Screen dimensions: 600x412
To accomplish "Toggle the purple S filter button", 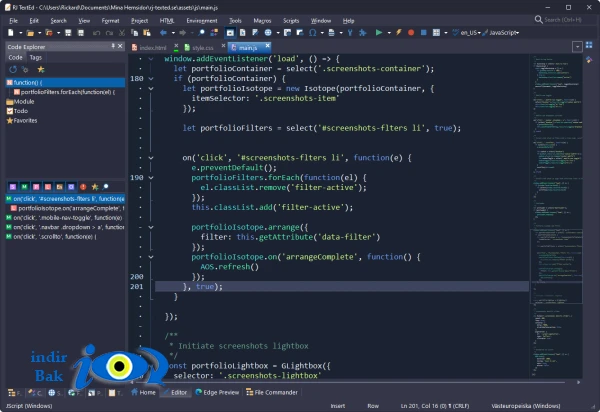I will tap(13, 187).
